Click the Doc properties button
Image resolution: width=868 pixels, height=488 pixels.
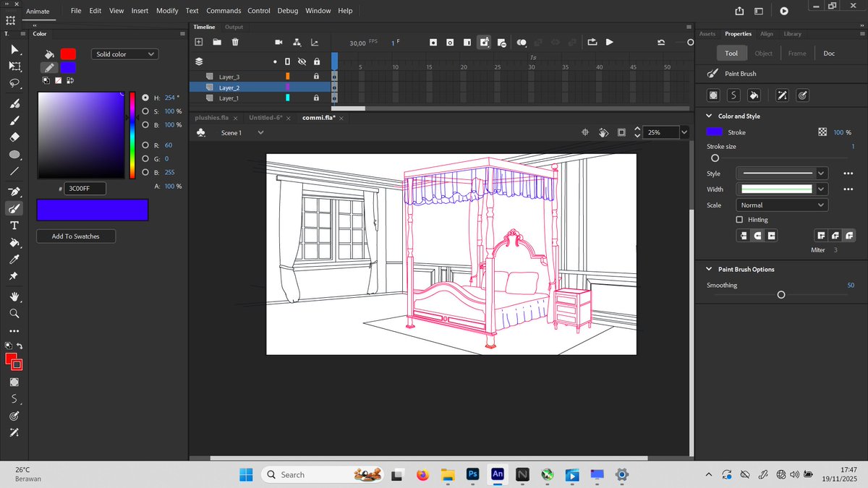pos(829,53)
